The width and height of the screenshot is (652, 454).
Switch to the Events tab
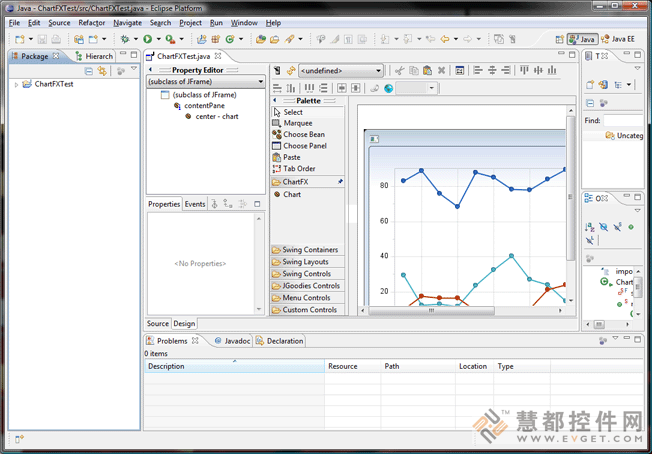pyautogui.click(x=195, y=204)
